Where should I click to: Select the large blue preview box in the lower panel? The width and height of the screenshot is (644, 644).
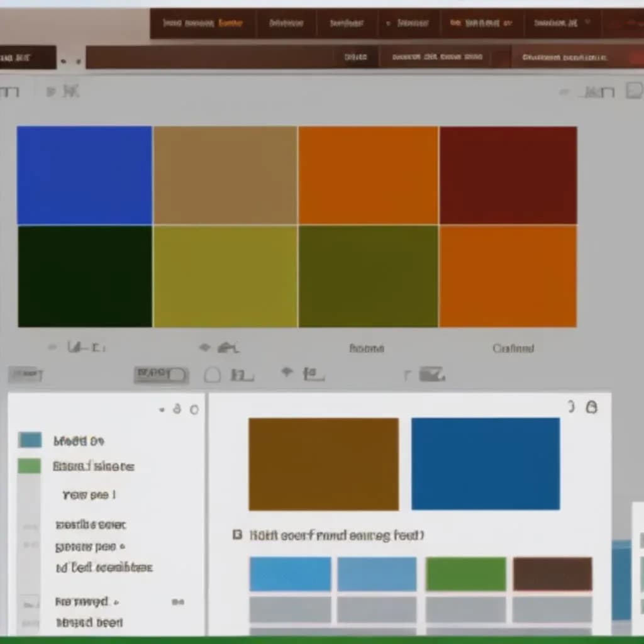click(486, 464)
